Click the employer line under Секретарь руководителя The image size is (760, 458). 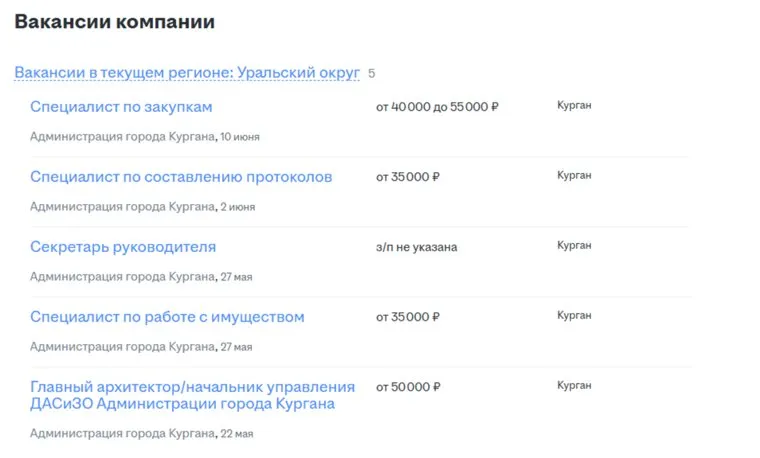click(141, 277)
